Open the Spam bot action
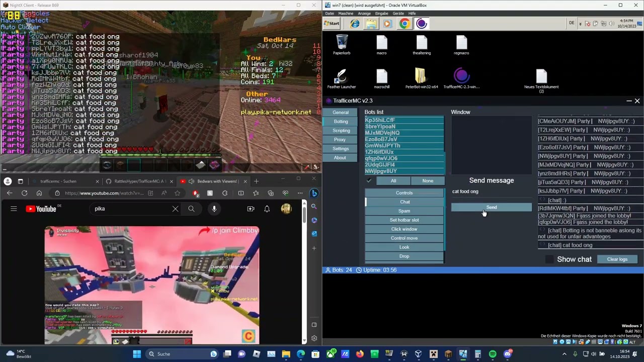The width and height of the screenshot is (644, 362). click(x=404, y=211)
